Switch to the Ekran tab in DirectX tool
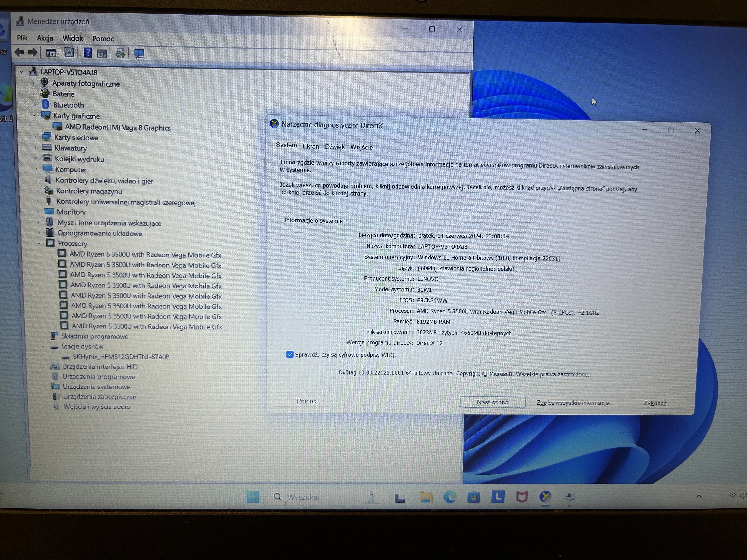Image resolution: width=747 pixels, height=560 pixels. [x=311, y=146]
